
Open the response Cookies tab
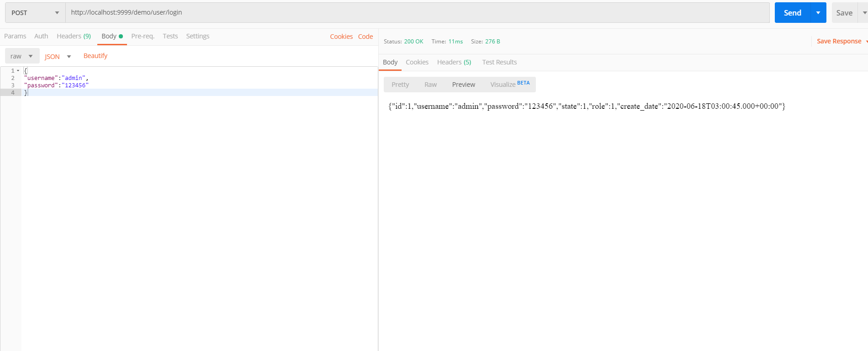[x=417, y=62]
